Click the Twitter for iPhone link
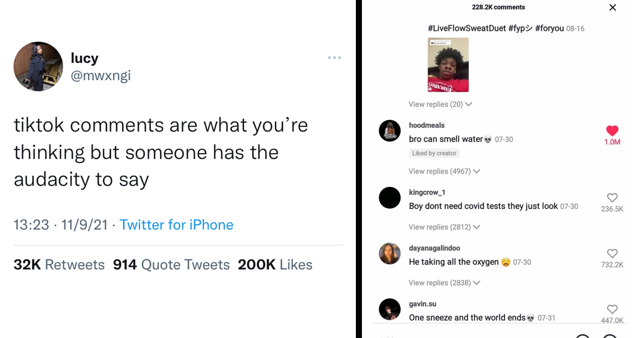 [176, 225]
